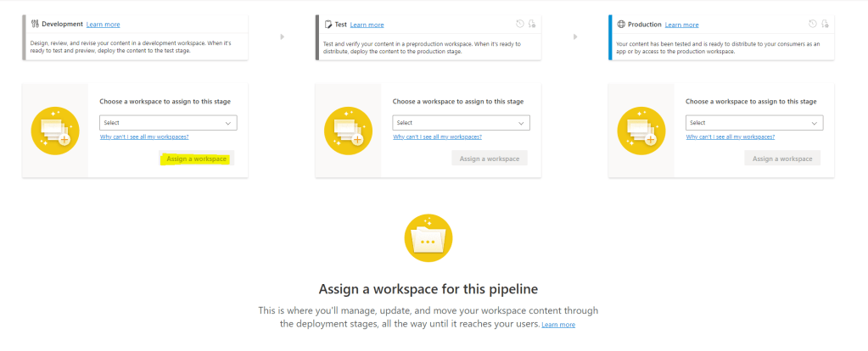Viewport: 868px width, 351px height.
Task: Open deployment history in Test stage
Action: tap(519, 25)
